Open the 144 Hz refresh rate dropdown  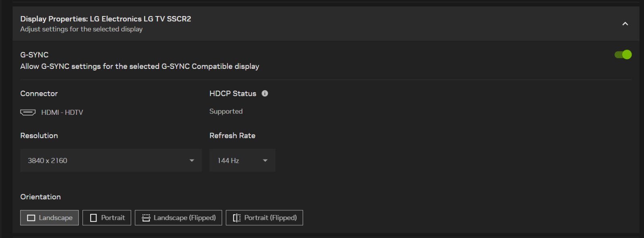[x=242, y=161]
